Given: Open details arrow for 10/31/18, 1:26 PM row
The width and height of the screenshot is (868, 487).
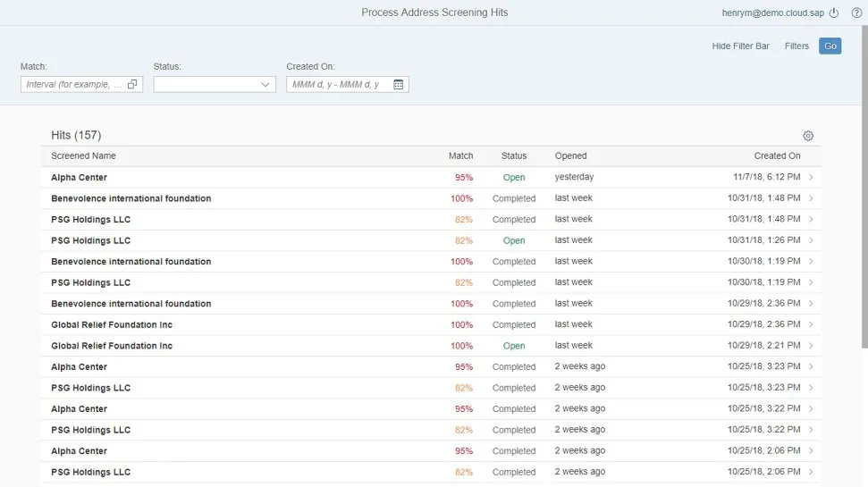Looking at the screenshot, I should coord(811,240).
